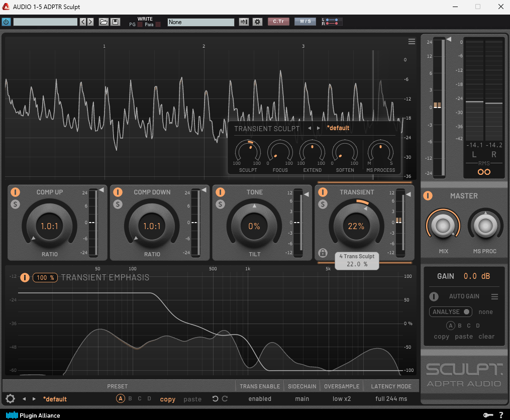The width and height of the screenshot is (510, 420).
Task: Click the COMP UP ratio knob
Action: tap(49, 226)
